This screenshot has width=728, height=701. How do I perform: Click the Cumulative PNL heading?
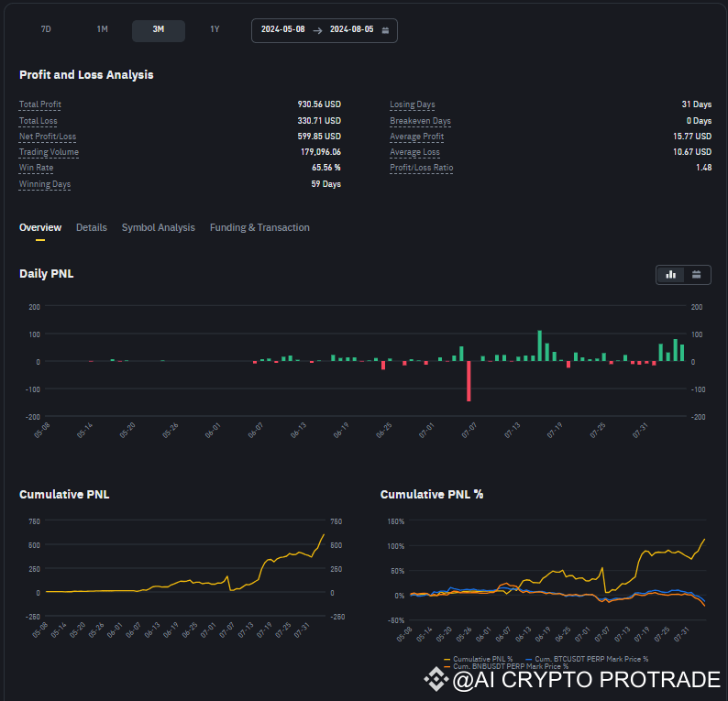coord(64,495)
